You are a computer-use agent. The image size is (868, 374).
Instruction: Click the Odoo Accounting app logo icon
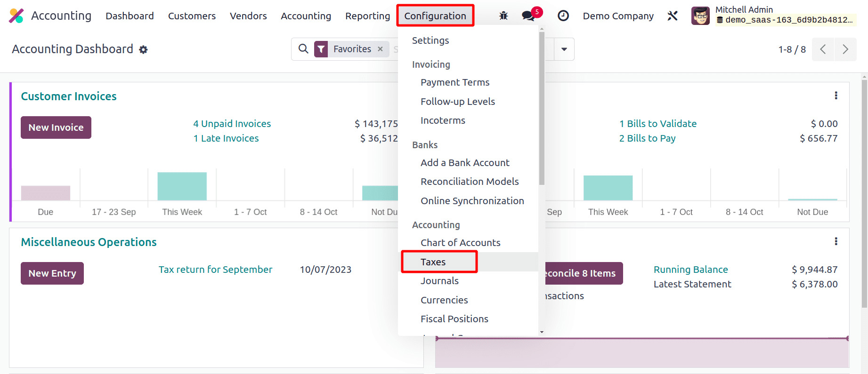tap(16, 16)
